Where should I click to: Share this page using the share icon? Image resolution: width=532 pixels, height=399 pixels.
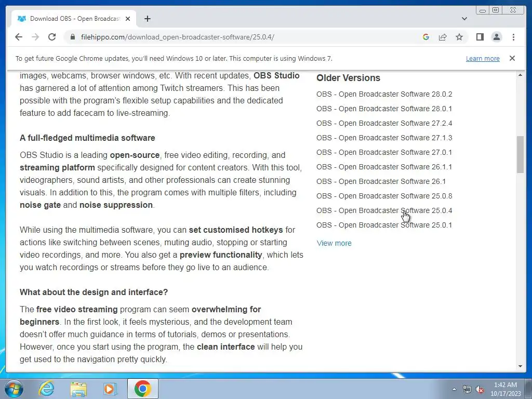click(443, 37)
